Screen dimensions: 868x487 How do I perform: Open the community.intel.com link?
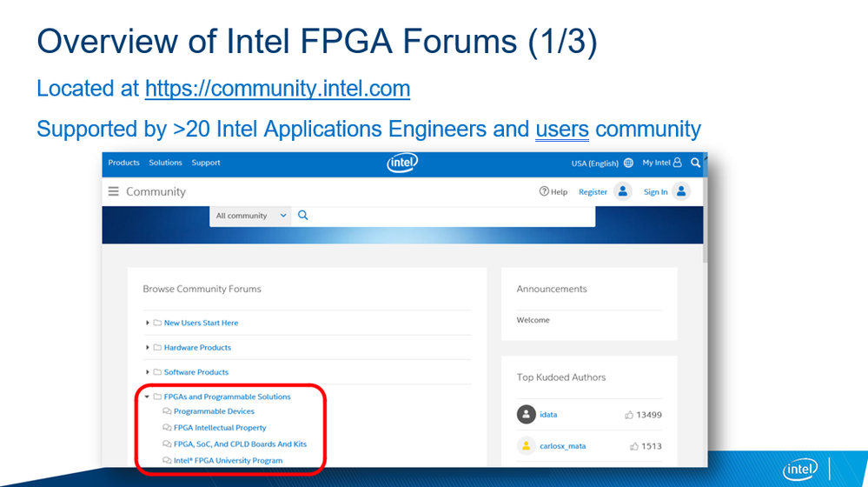point(277,89)
